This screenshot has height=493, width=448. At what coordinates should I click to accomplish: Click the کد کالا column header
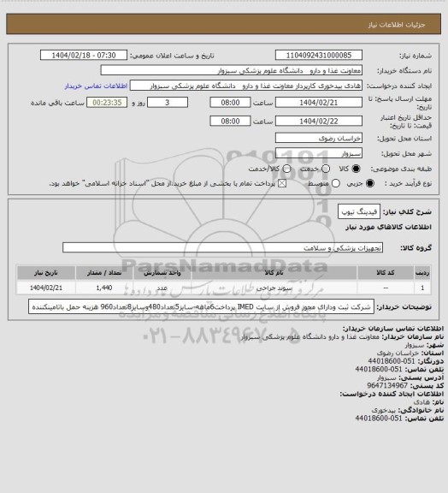pyautogui.click(x=386, y=273)
